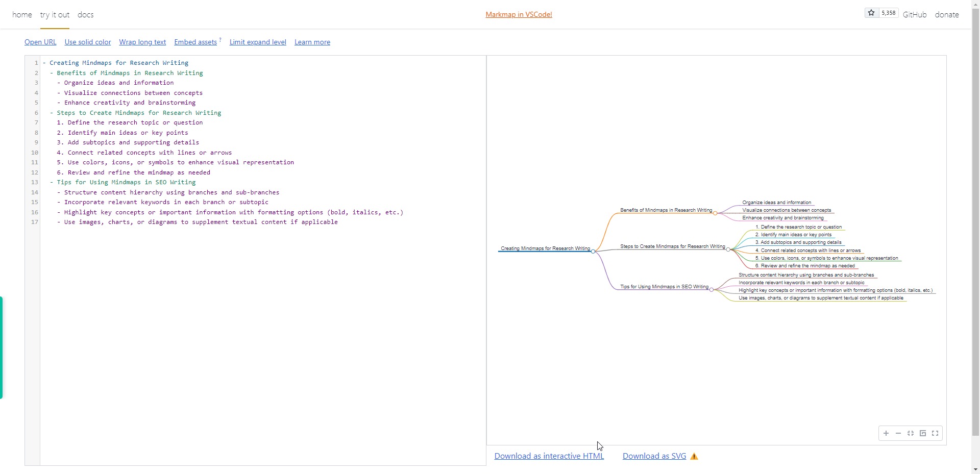Click the edit-as-text toolbar icon
980x474 pixels.
coord(923,433)
